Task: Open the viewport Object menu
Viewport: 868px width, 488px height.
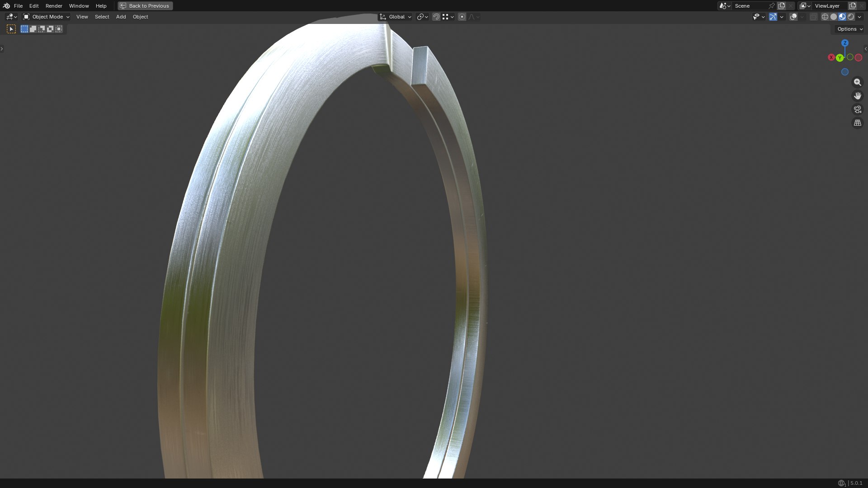Action: (140, 17)
